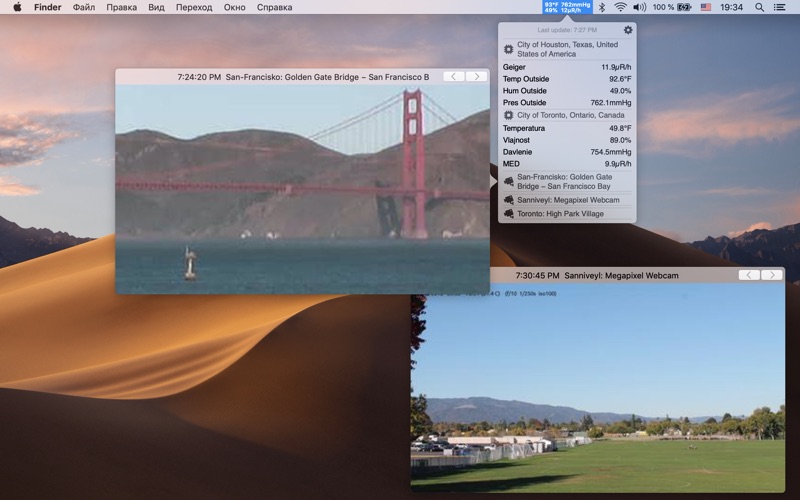Click City of Houston, Texas location header
Image resolution: width=800 pixels, height=500 pixels.
[x=567, y=49]
